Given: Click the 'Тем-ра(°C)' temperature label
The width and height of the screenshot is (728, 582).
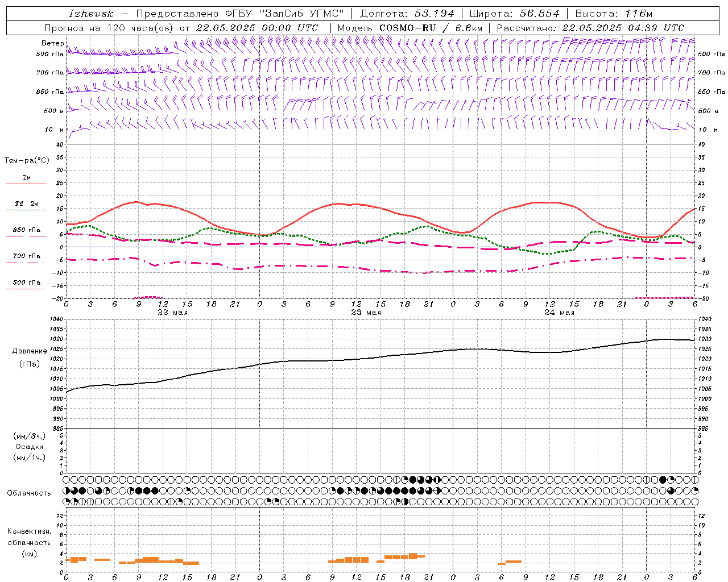Looking at the screenshot, I should click(27, 161).
